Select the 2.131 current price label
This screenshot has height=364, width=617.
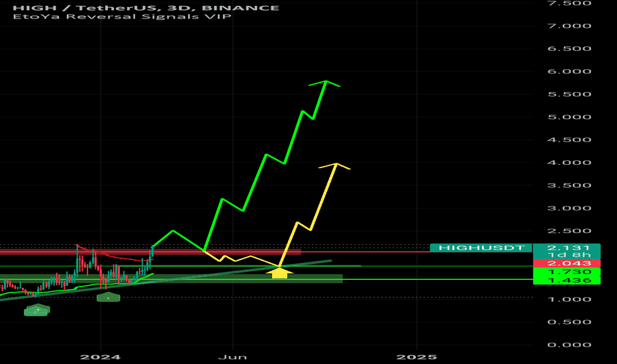pos(569,248)
